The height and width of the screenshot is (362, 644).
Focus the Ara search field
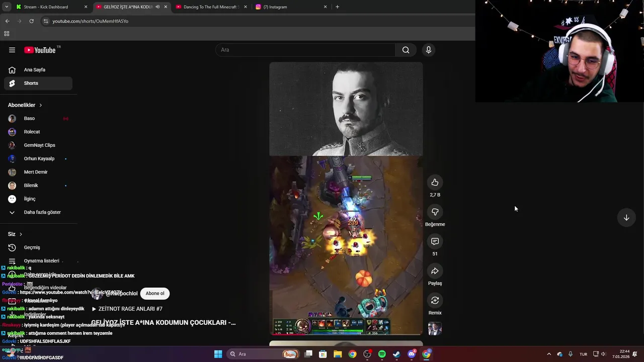tap(305, 50)
